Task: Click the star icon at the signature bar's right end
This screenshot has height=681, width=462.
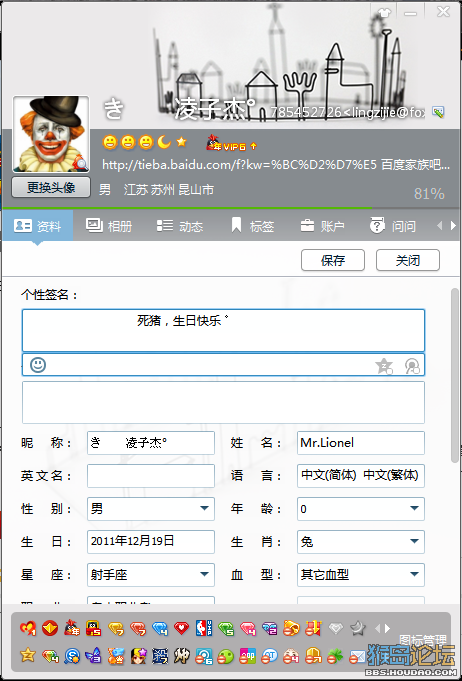Action: tap(384, 366)
